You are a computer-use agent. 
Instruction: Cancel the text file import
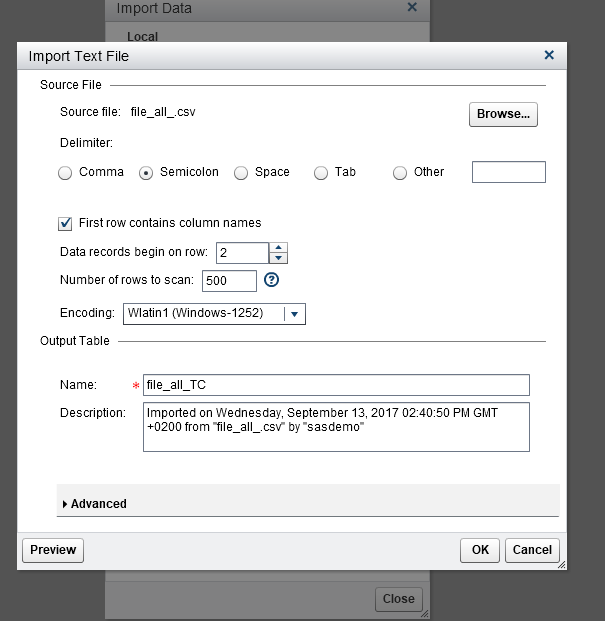pyautogui.click(x=532, y=550)
